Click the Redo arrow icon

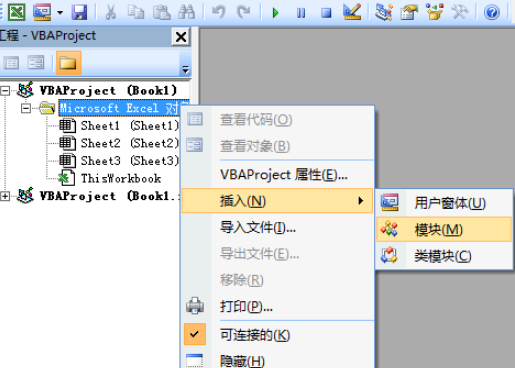tap(244, 12)
